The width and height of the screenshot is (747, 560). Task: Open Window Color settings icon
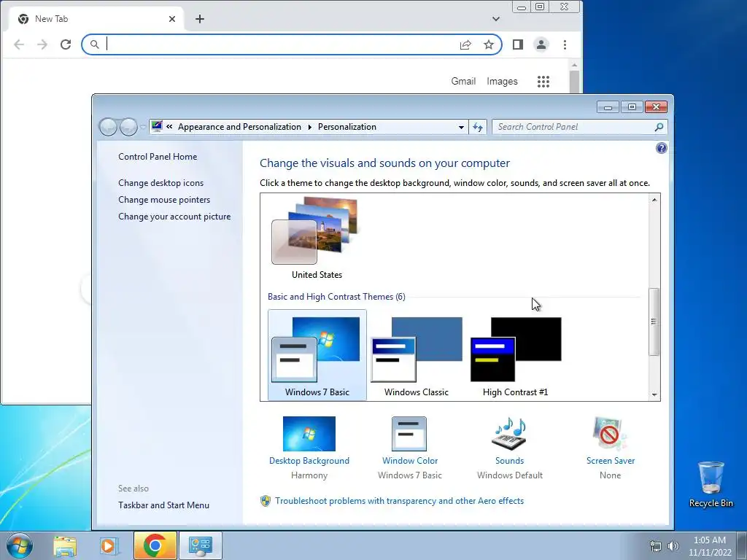tap(409, 434)
